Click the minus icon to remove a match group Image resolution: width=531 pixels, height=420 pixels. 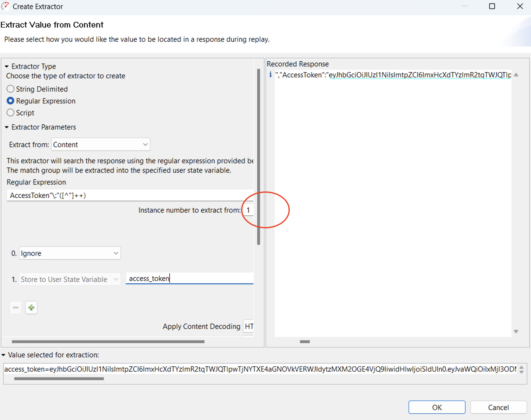(x=15, y=307)
